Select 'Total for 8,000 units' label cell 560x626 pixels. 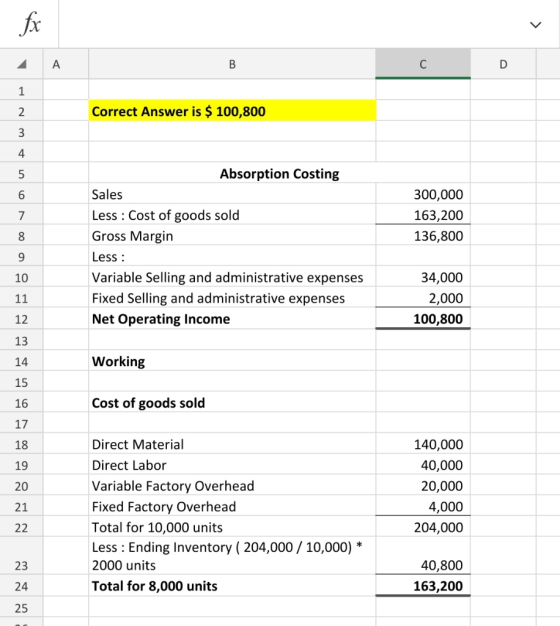(x=232, y=586)
